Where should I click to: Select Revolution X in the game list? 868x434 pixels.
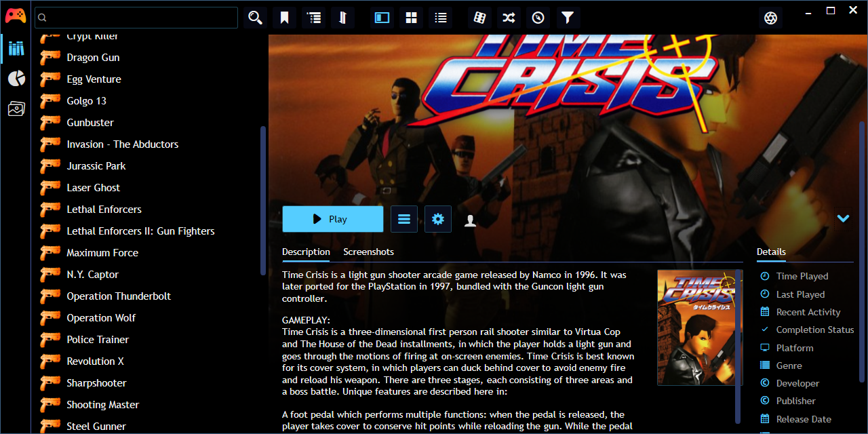[95, 361]
